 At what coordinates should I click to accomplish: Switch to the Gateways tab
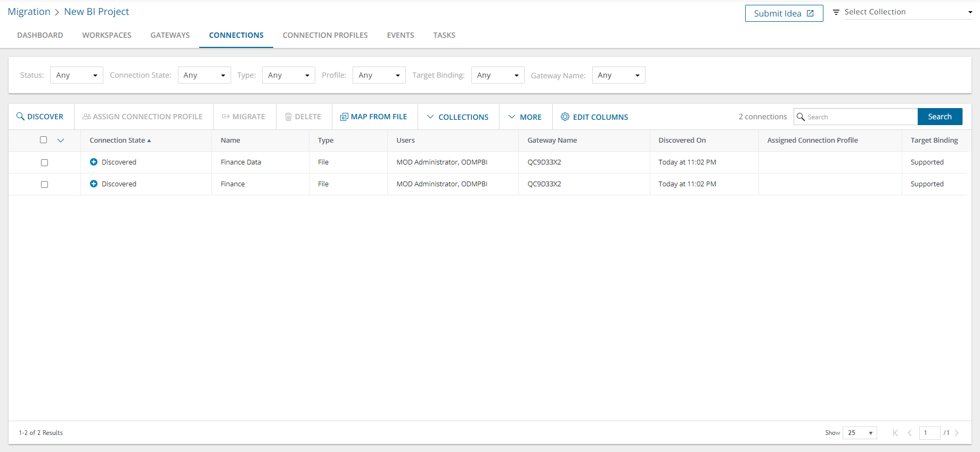(x=170, y=35)
